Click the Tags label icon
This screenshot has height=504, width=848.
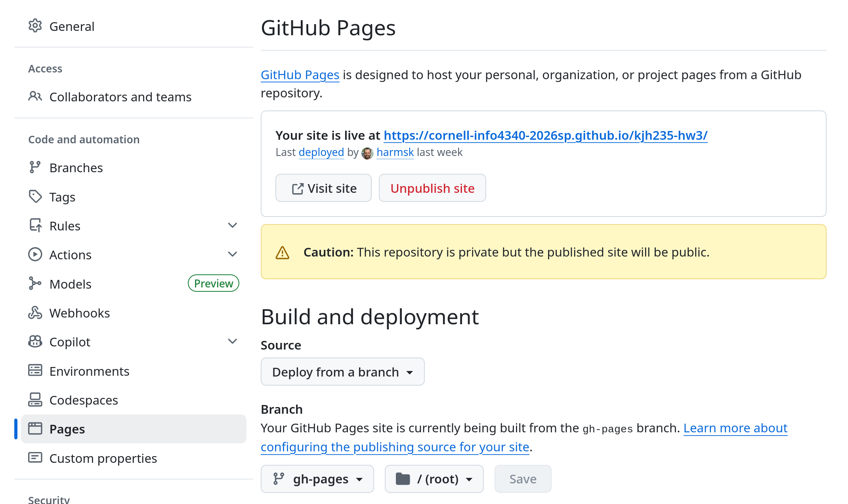tap(35, 196)
